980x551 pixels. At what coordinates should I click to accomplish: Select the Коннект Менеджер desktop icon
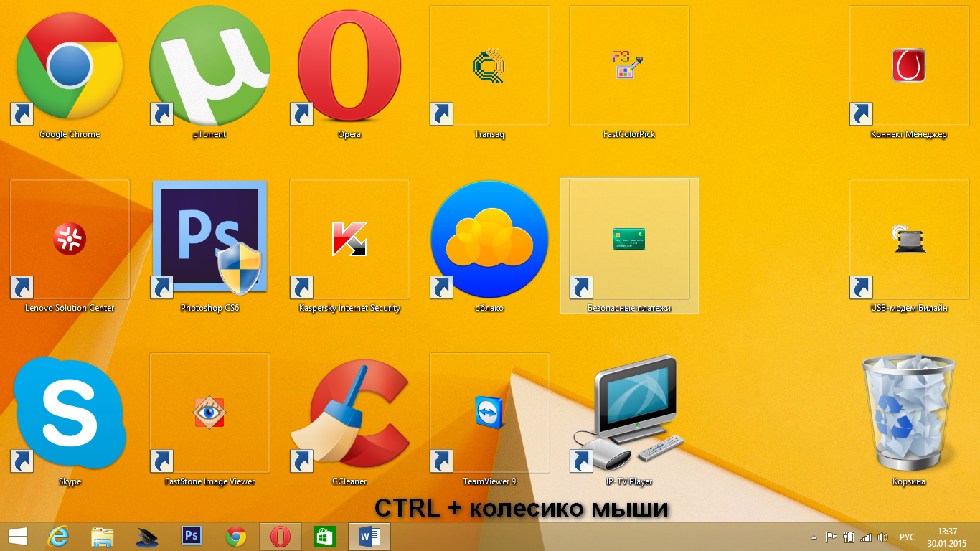point(909,66)
